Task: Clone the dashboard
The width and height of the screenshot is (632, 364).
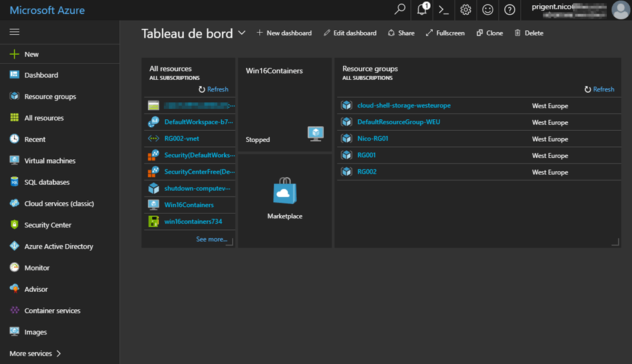Action: [489, 33]
